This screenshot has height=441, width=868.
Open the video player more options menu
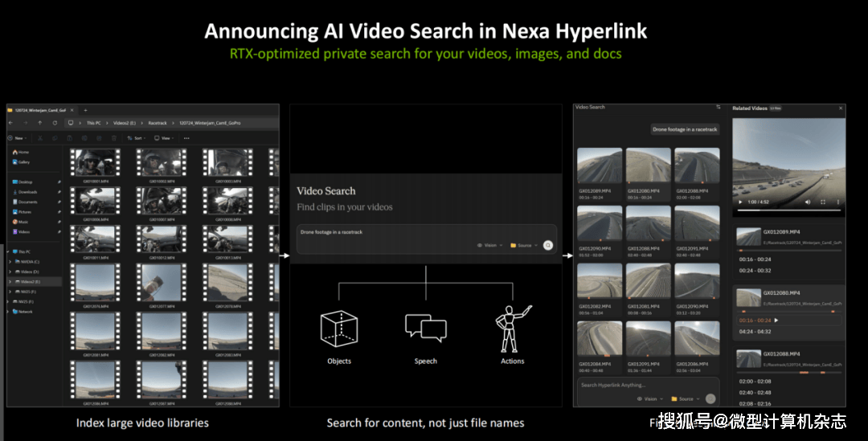pyautogui.click(x=837, y=202)
